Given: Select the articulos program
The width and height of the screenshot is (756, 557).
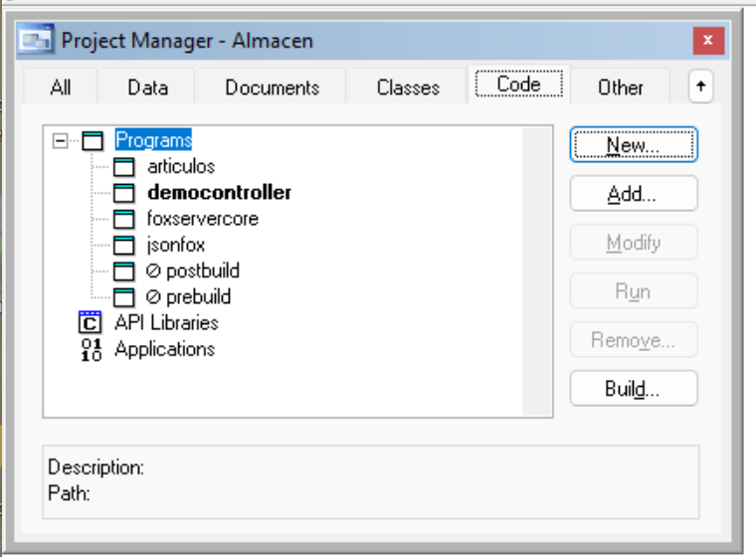Looking at the screenshot, I should (x=181, y=166).
